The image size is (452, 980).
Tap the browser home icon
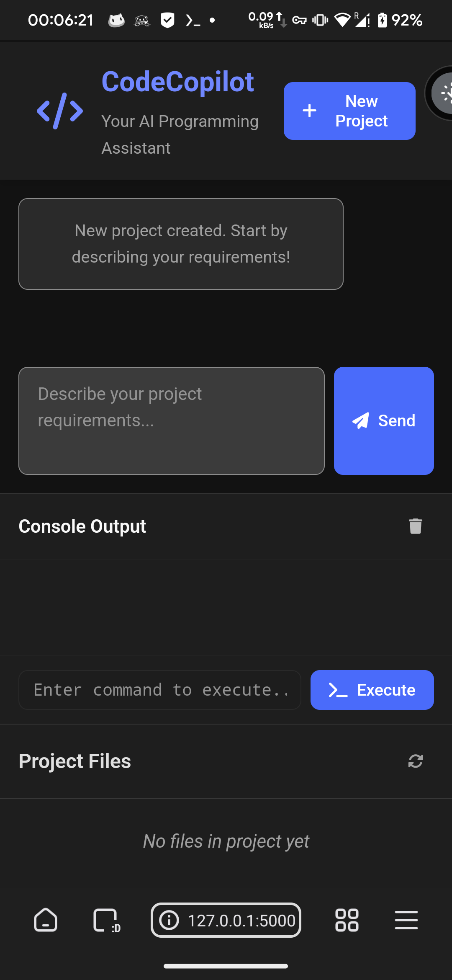[45, 920]
